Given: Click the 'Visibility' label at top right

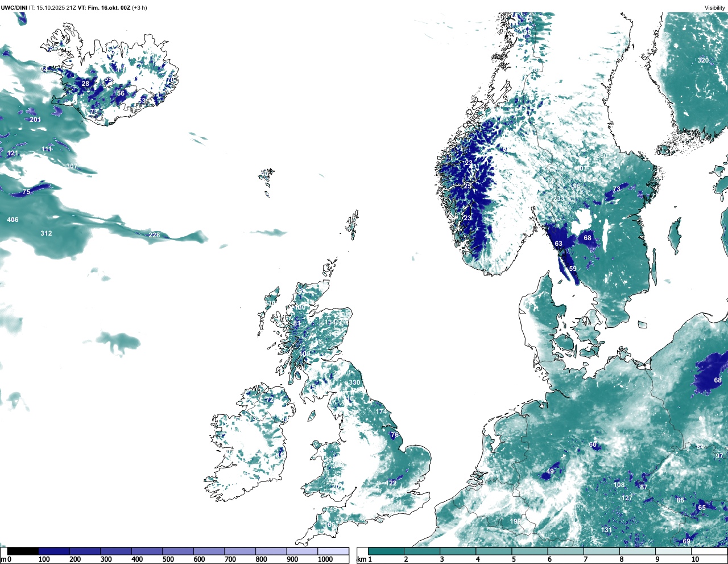Looking at the screenshot, I should (x=715, y=8).
